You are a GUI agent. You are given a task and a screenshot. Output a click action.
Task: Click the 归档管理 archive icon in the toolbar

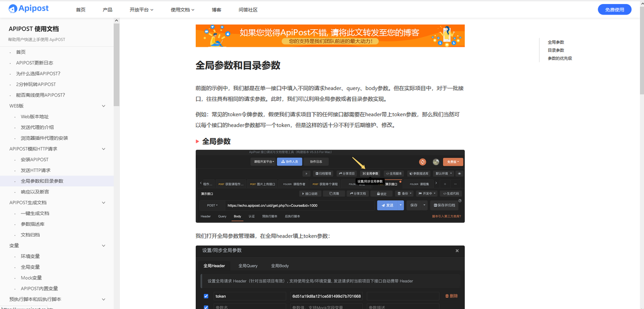317,174
